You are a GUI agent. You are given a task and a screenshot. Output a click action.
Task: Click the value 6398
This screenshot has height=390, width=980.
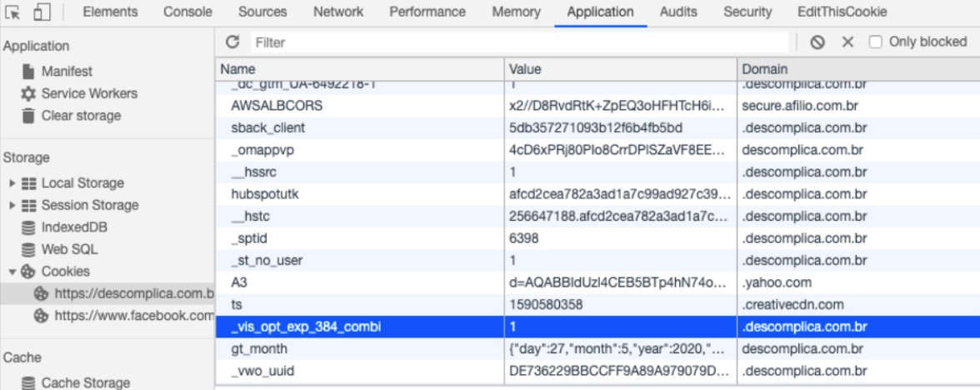[x=523, y=238]
